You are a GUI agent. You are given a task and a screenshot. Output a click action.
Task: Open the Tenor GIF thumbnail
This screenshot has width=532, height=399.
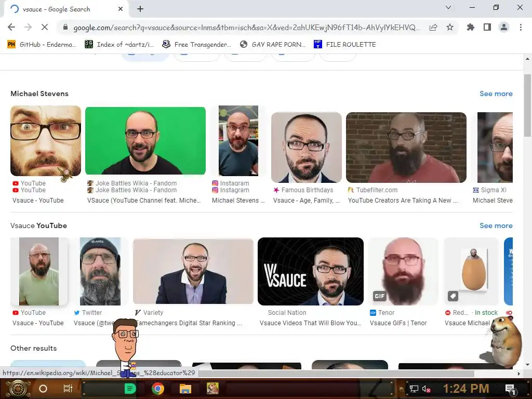tap(403, 271)
